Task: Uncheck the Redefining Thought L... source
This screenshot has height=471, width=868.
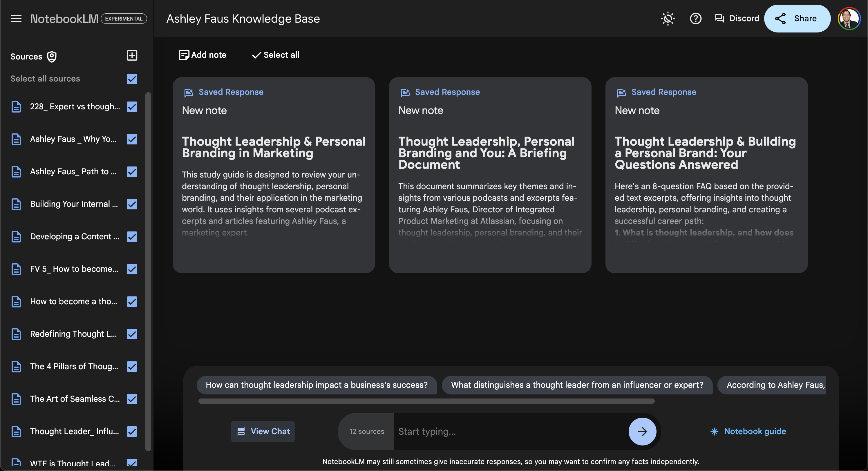Action: 132,334
